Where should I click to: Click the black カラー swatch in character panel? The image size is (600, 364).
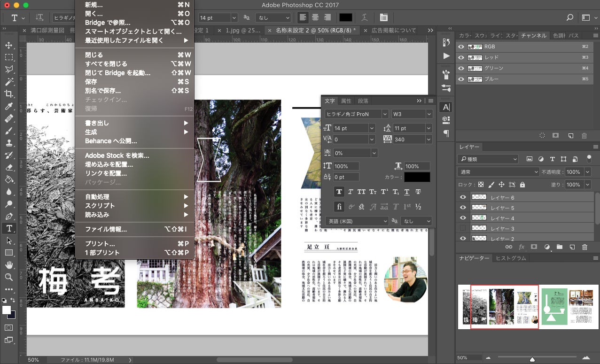416,177
